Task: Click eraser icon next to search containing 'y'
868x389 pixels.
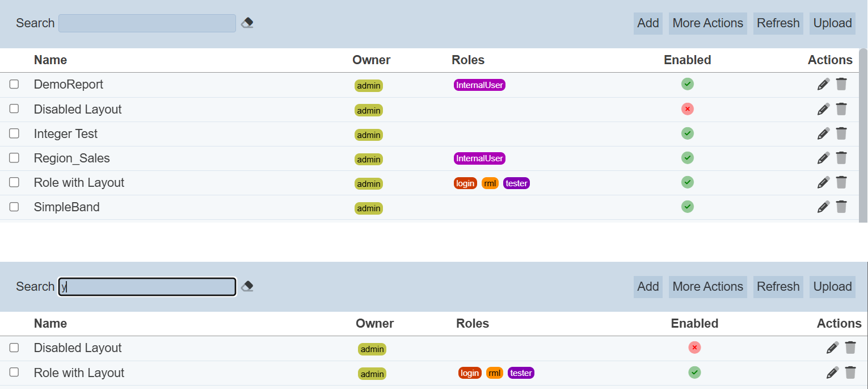Action: click(x=247, y=287)
